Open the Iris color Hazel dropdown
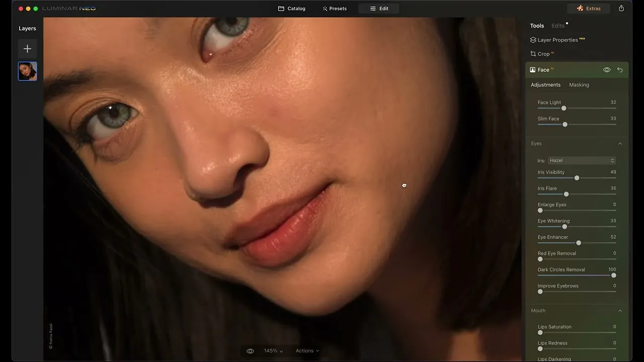The width and height of the screenshot is (644, 362). (x=582, y=160)
